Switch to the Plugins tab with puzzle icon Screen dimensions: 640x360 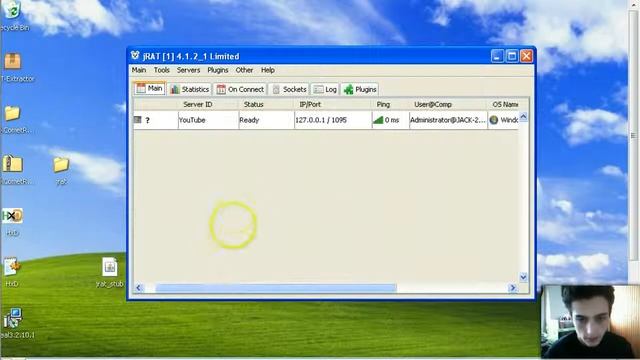click(360, 89)
